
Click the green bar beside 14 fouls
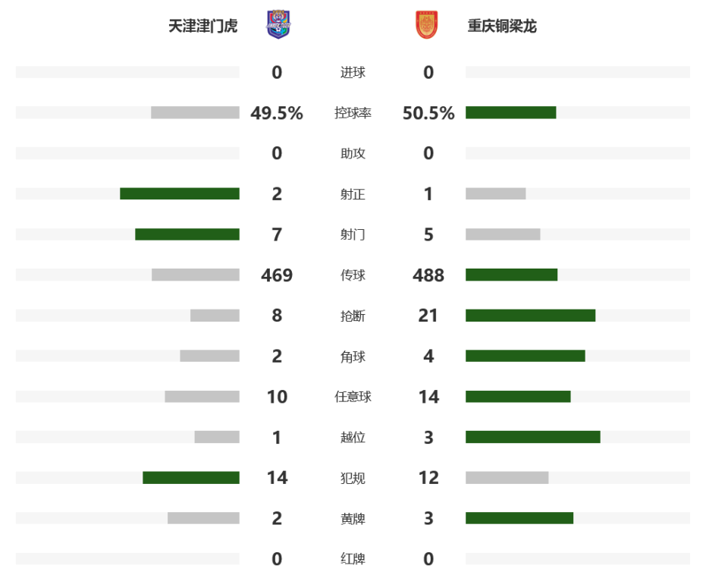pyautogui.click(x=191, y=478)
